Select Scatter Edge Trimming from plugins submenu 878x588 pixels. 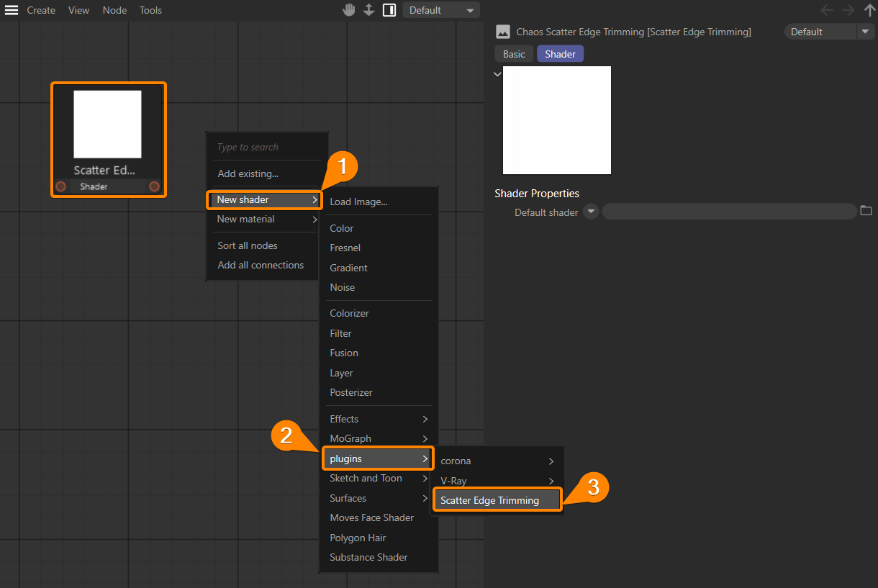(496, 500)
